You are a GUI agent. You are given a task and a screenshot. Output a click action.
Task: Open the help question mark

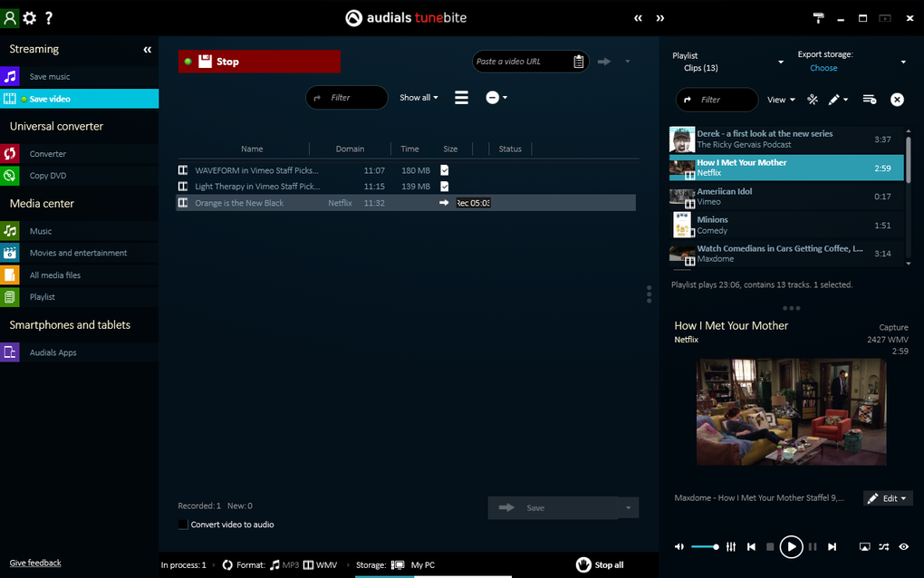point(49,18)
